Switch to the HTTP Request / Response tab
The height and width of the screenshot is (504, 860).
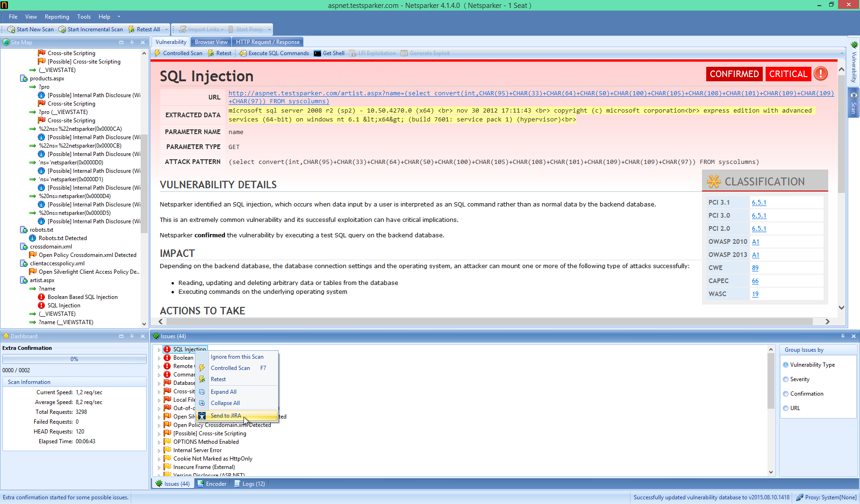267,42
